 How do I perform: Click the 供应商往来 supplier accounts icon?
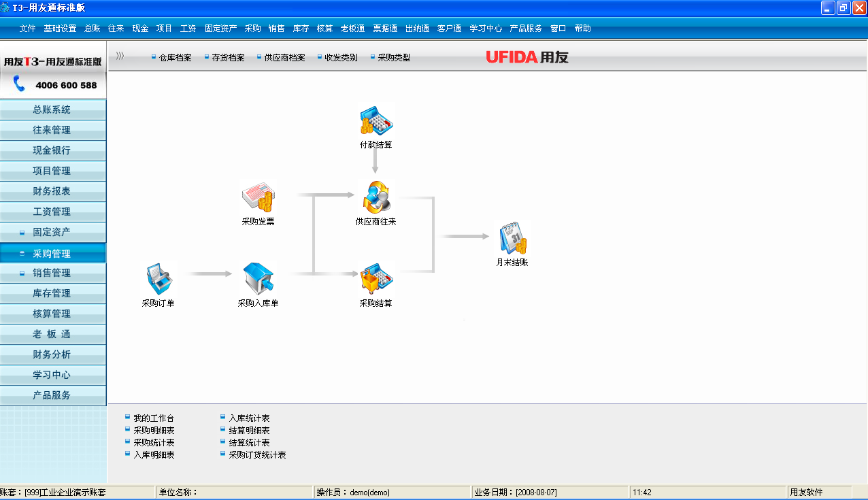375,198
